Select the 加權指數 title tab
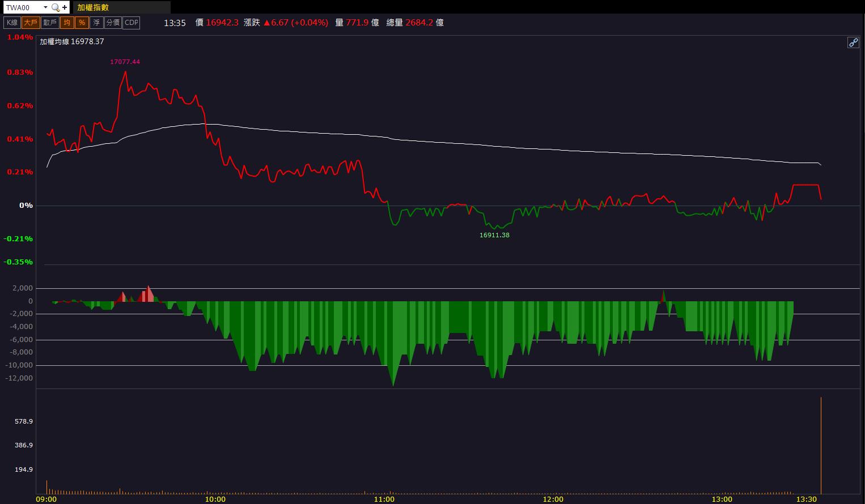This screenshot has height=504, width=865. [94, 7]
